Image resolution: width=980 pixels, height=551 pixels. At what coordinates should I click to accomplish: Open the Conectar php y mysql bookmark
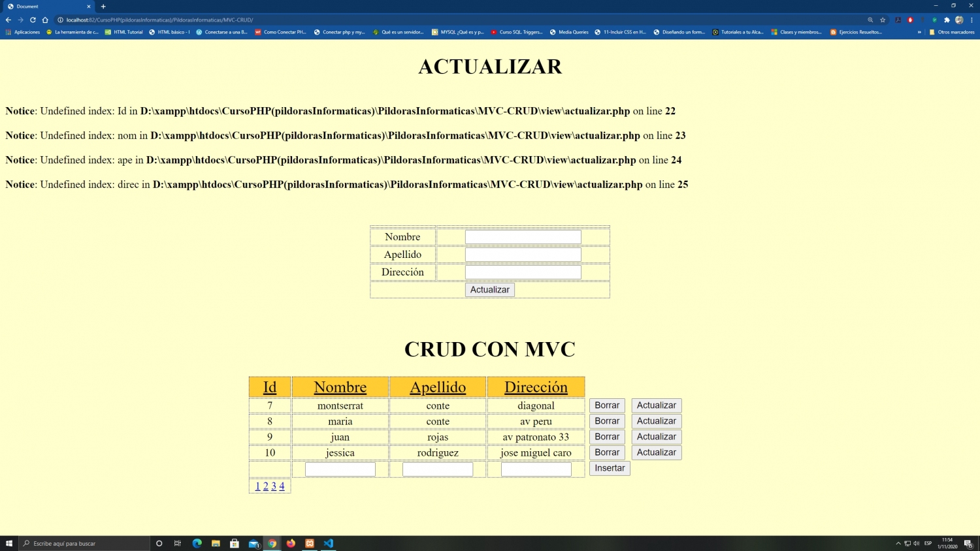click(340, 32)
